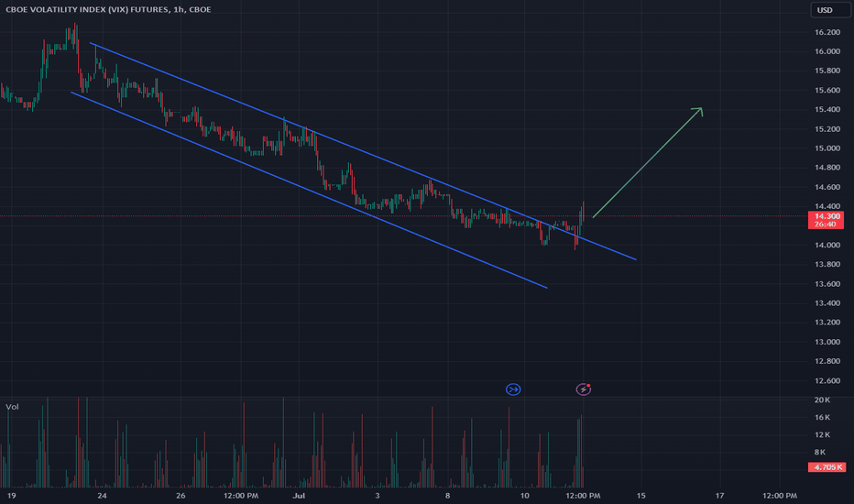The height and width of the screenshot is (504, 854).
Task: Click the 26 date label on time axis
Action: [181, 495]
